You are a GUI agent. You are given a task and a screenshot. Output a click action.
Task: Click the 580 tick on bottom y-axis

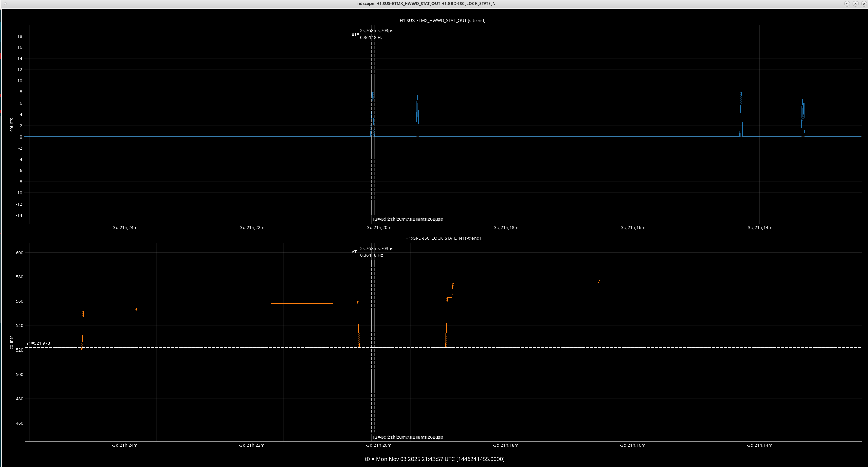(x=19, y=277)
